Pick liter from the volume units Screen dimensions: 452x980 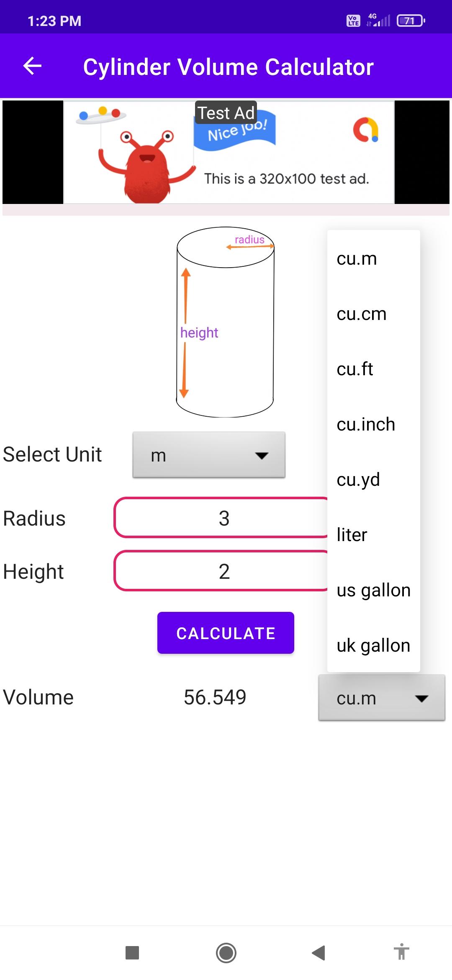[374, 535]
